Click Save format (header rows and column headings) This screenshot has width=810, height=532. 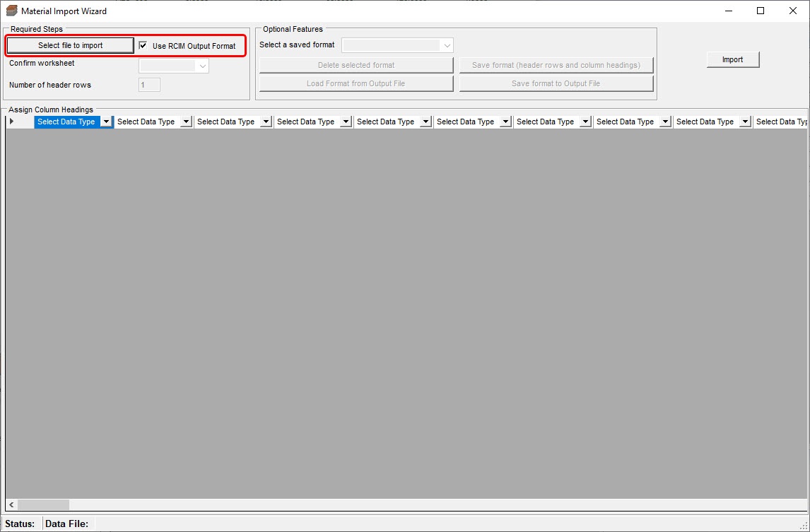click(556, 64)
